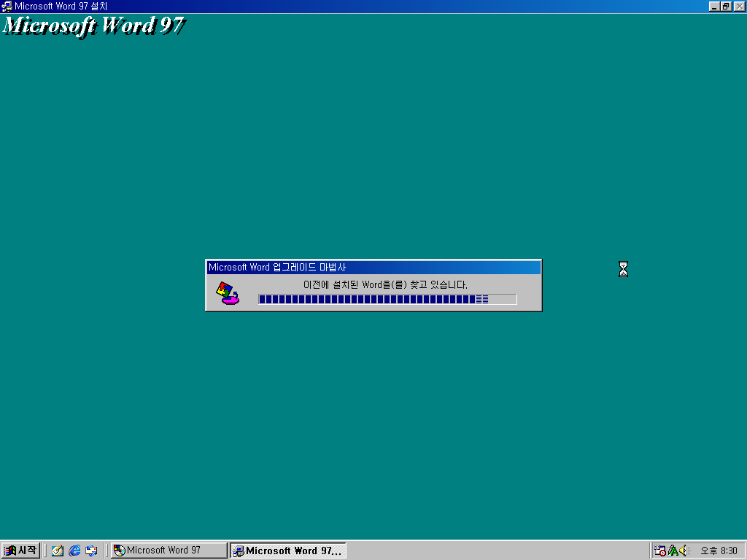
Task: Close the Microsoft Word 97 설치 window
Action: 740,6
